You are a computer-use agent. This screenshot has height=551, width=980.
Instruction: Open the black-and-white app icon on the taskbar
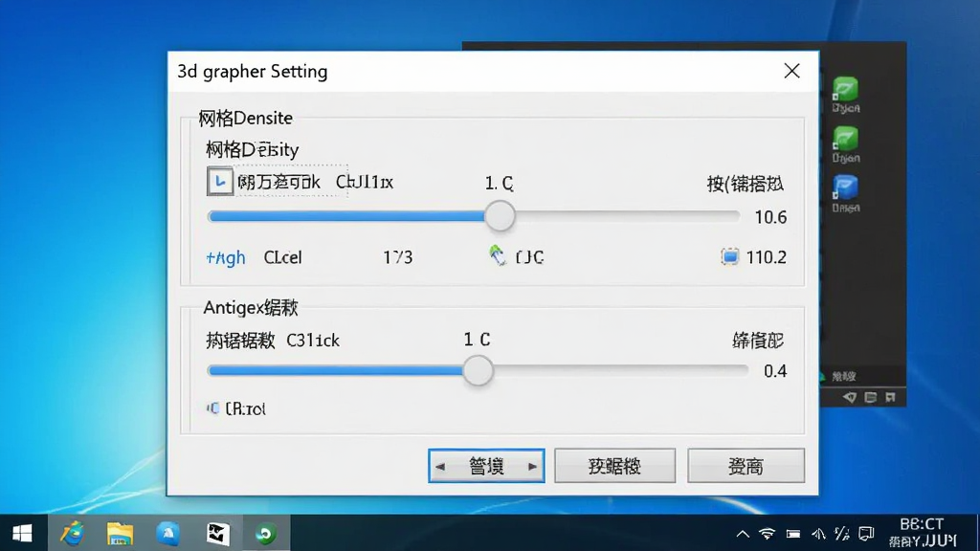pyautogui.click(x=217, y=533)
